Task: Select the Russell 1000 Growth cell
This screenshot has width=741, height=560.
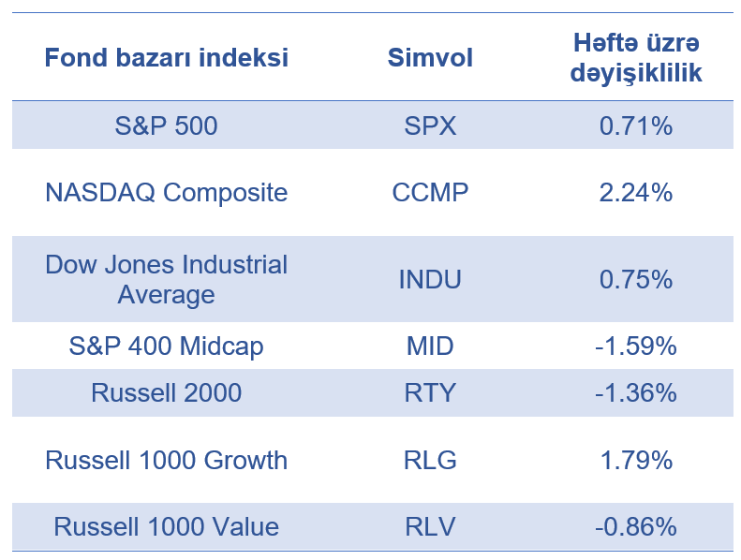Action: pos(166,461)
